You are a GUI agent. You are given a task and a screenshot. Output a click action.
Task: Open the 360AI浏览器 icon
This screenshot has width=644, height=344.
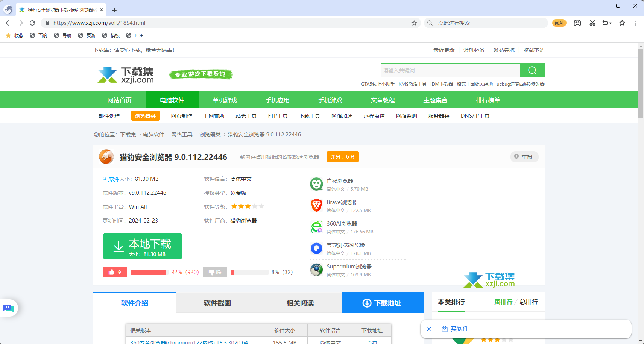(x=317, y=227)
